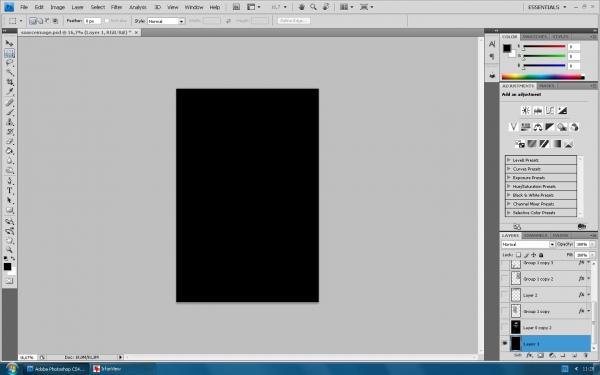600x375 pixels.
Task: Show the Layer 6 copy 2 layer
Action: point(504,328)
